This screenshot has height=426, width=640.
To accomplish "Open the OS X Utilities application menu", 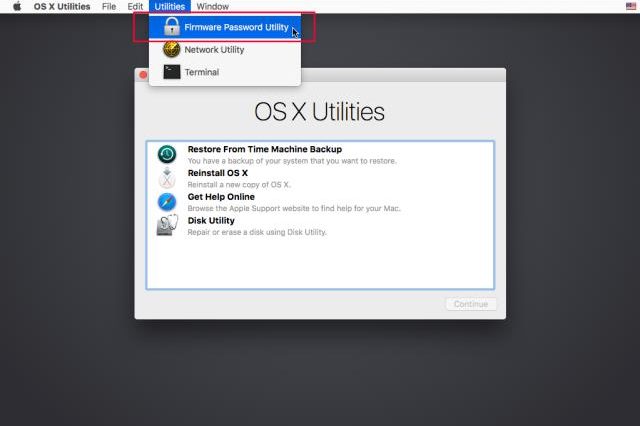I will 62,7.
